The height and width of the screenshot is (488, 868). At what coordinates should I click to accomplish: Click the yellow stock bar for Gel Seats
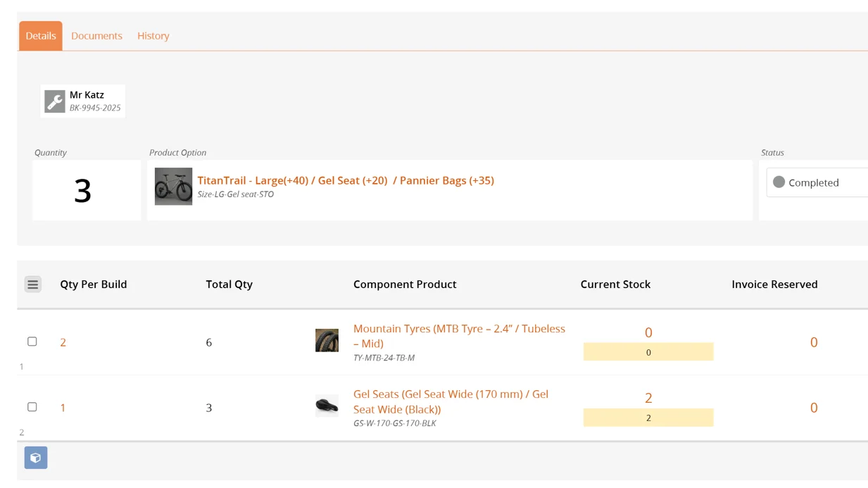tap(648, 418)
